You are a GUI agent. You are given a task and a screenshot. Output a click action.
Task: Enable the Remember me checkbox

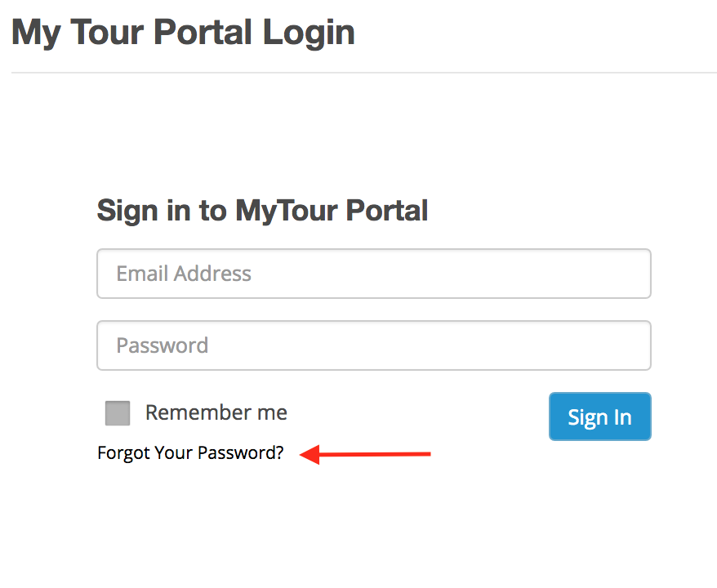click(x=118, y=413)
